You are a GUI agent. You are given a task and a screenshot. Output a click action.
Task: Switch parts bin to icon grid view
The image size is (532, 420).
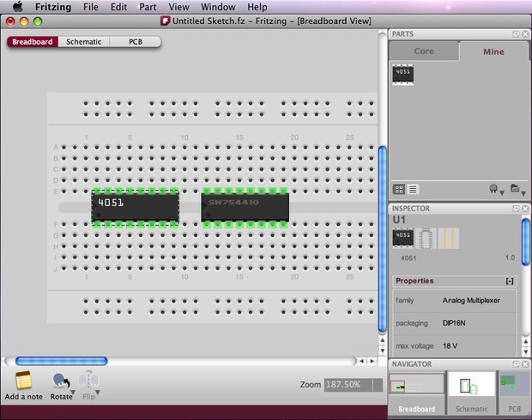click(399, 189)
